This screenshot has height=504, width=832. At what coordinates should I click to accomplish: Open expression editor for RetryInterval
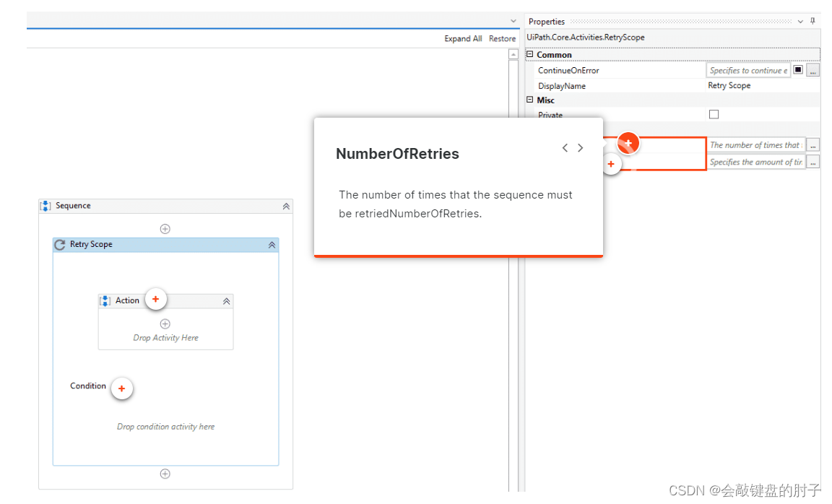813,162
